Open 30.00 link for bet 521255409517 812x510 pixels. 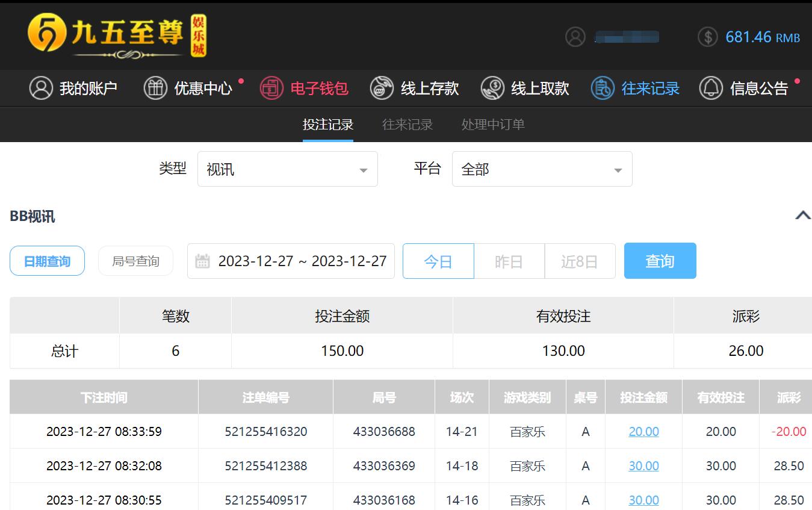643,500
